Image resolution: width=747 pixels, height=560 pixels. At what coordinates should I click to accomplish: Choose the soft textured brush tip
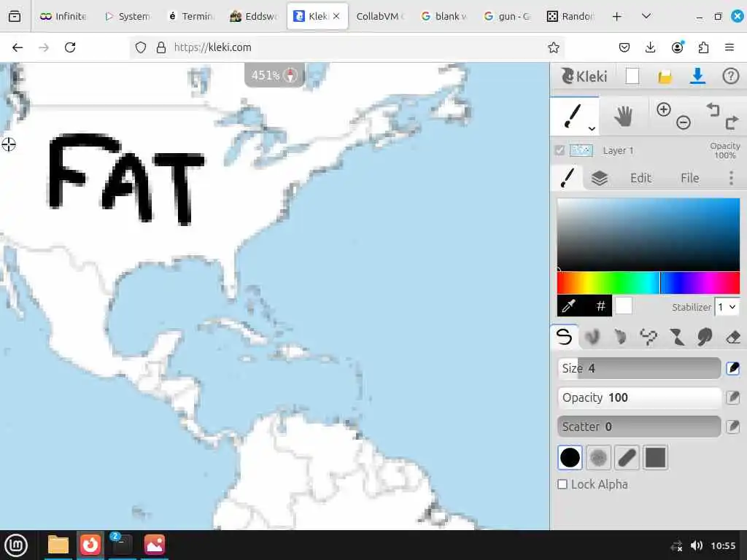click(x=598, y=458)
